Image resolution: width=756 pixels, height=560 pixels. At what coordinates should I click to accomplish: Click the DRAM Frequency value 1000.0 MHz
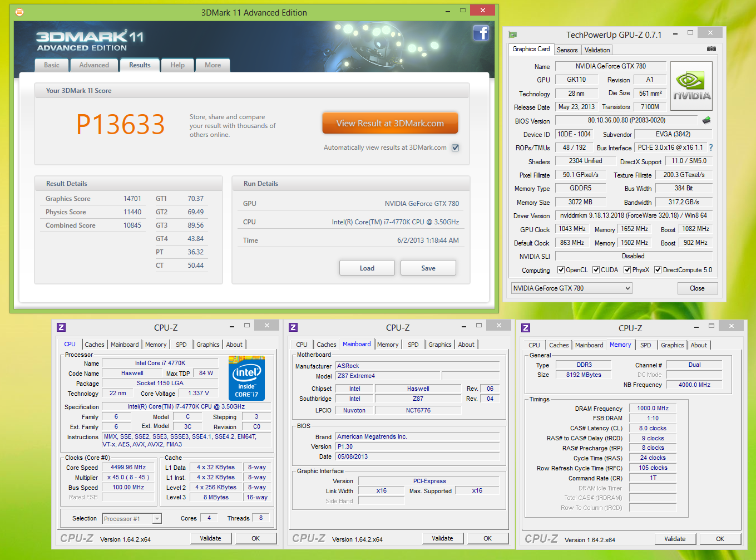pos(653,408)
